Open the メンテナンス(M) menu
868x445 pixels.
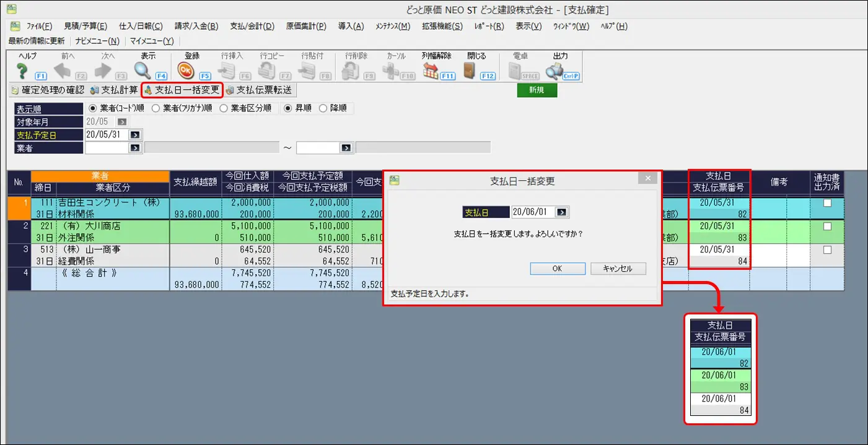(x=393, y=27)
